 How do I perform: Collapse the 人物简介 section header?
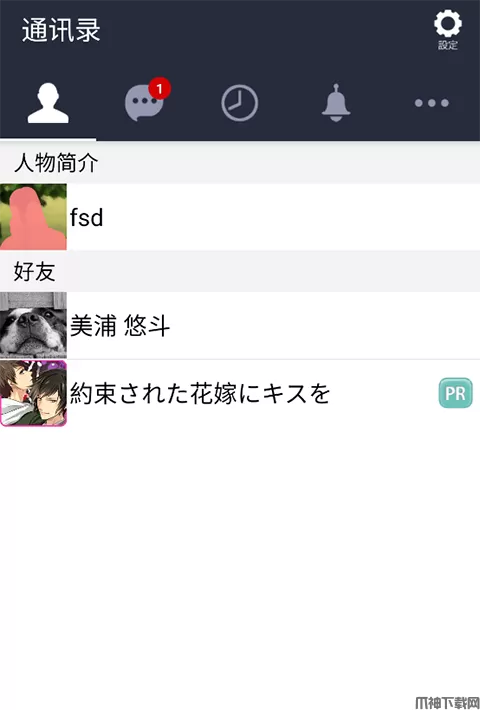click(x=240, y=163)
